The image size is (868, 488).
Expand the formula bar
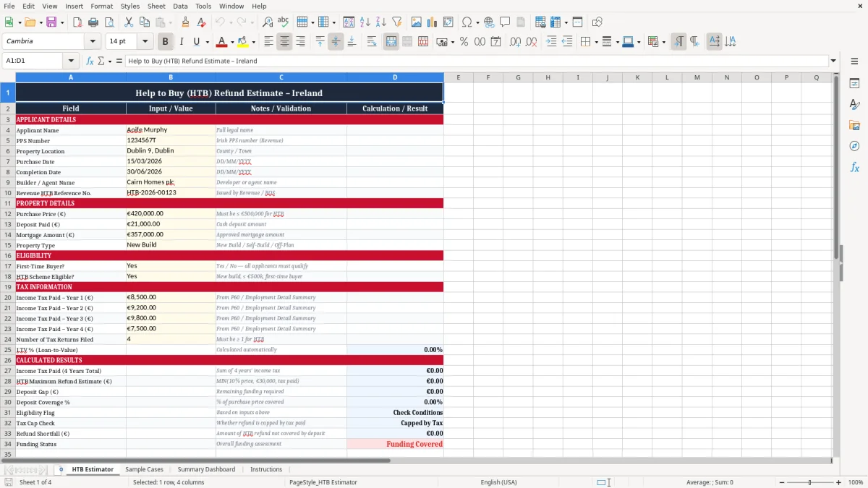pos(833,61)
